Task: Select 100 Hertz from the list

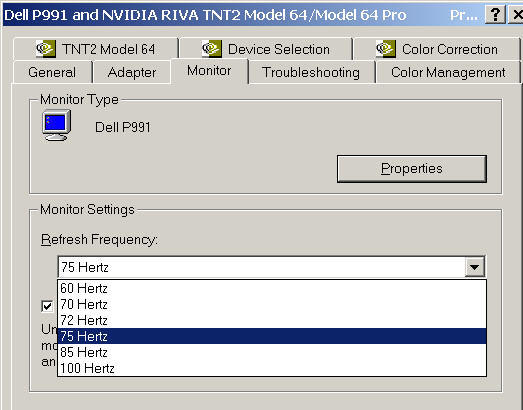Action: tap(272, 368)
